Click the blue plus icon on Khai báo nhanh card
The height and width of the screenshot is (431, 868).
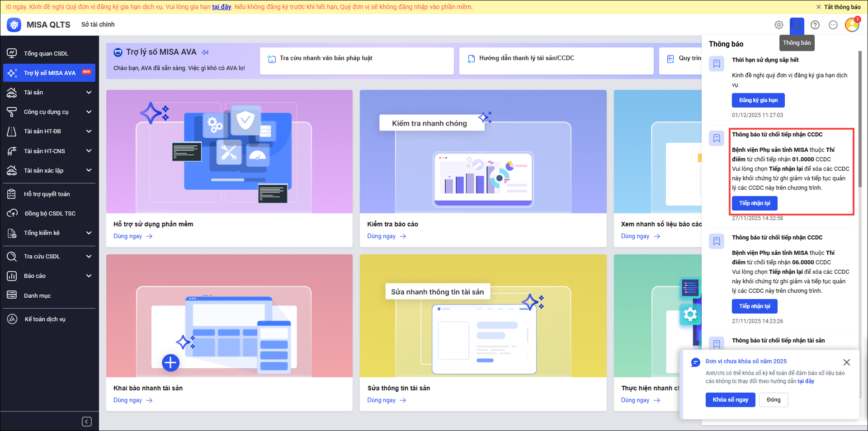170,362
